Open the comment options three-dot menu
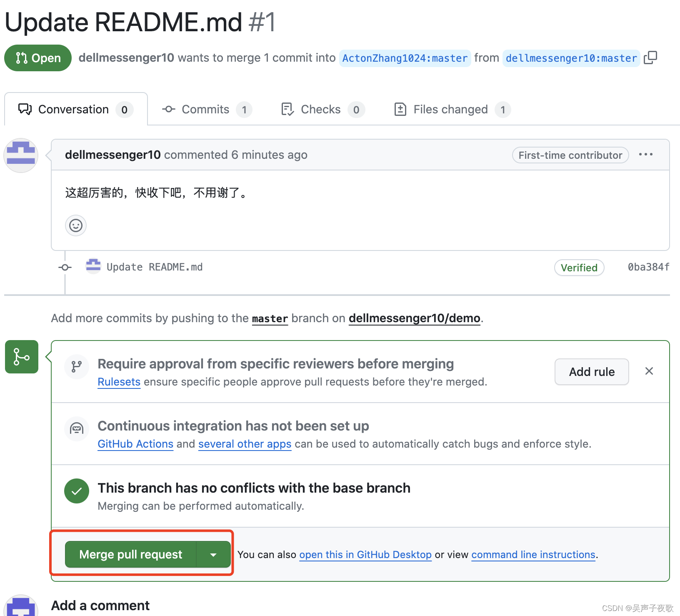This screenshot has width=680, height=616. click(646, 155)
